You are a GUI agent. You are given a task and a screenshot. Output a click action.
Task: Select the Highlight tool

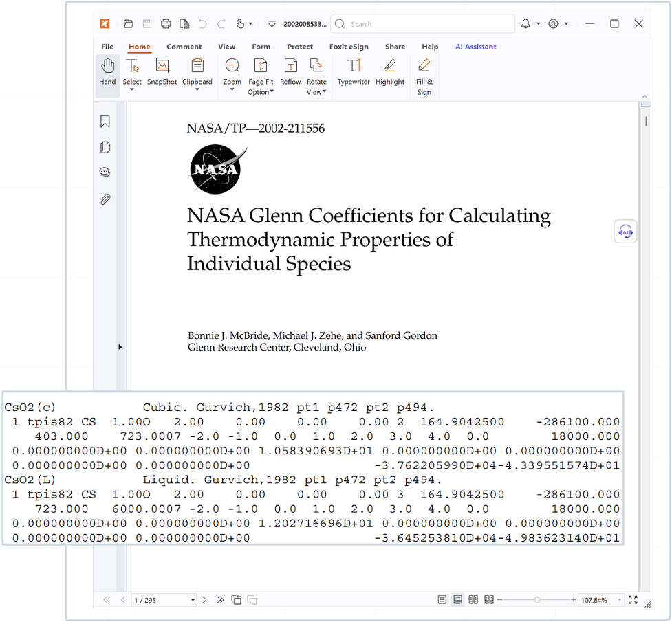tap(390, 72)
